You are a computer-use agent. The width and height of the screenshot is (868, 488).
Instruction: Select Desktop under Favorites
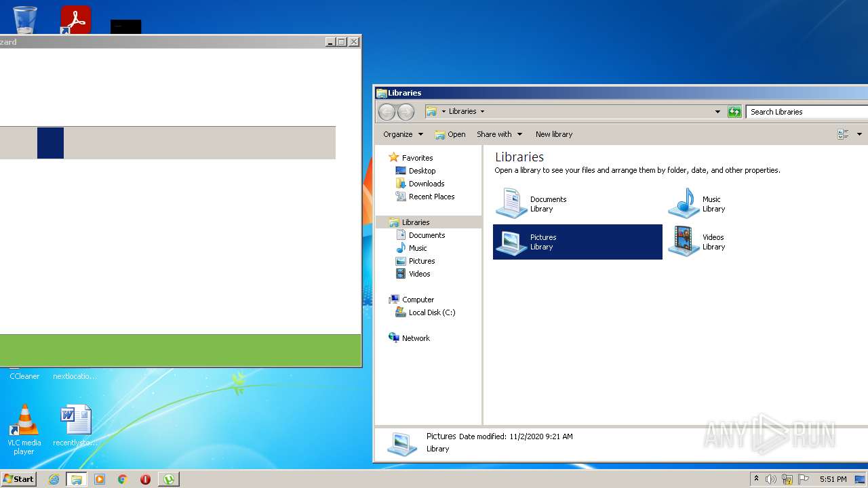[x=422, y=171]
